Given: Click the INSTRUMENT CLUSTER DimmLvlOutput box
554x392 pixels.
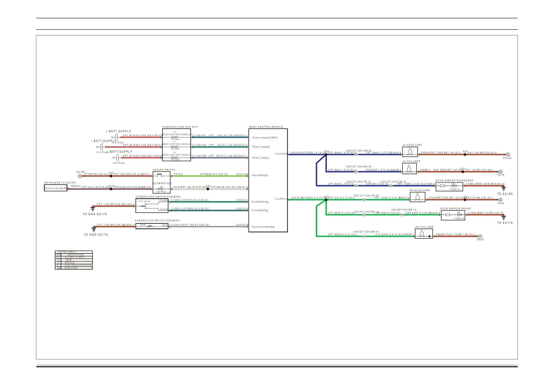Looking at the screenshot, I should point(56,188).
